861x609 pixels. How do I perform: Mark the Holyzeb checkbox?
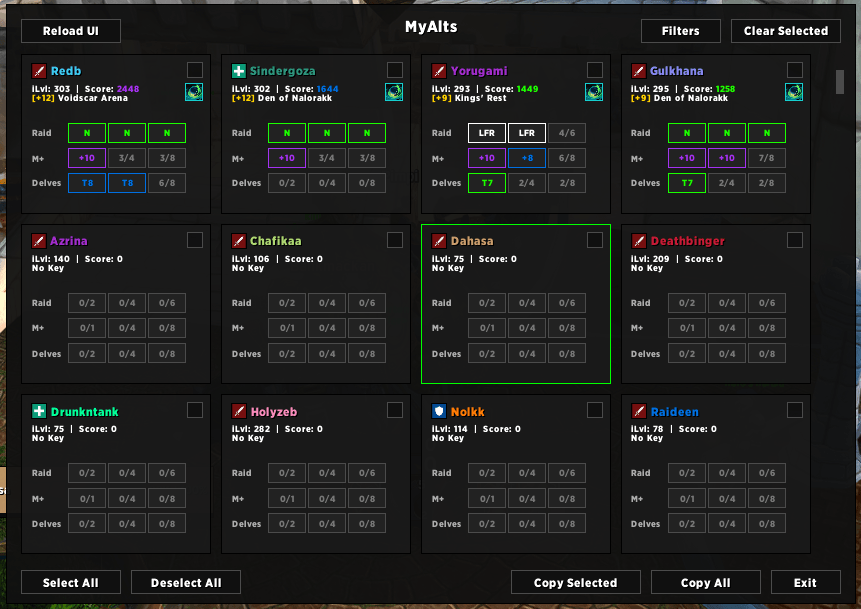click(395, 411)
